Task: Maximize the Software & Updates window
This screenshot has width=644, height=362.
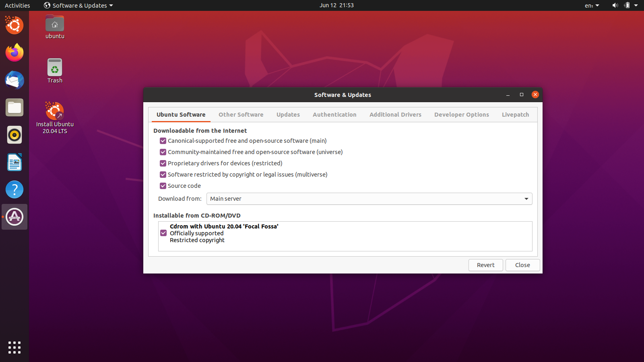Action: click(522, 95)
